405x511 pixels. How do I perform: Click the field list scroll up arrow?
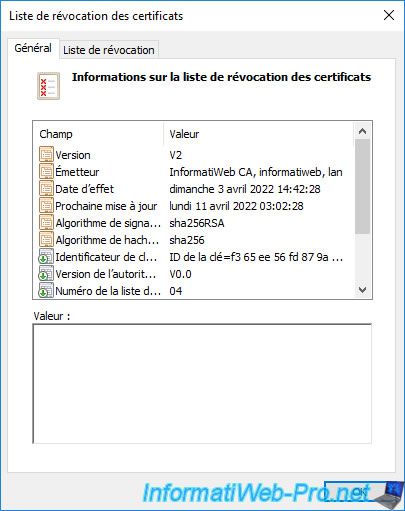[362, 131]
